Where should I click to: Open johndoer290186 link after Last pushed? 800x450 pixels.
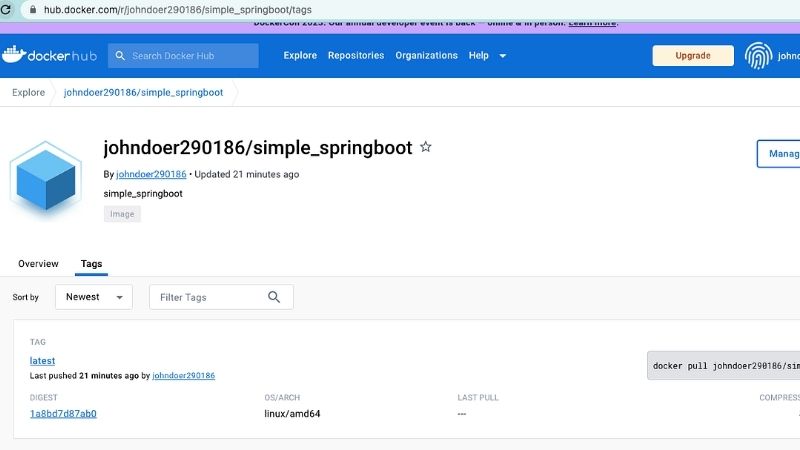(184, 376)
